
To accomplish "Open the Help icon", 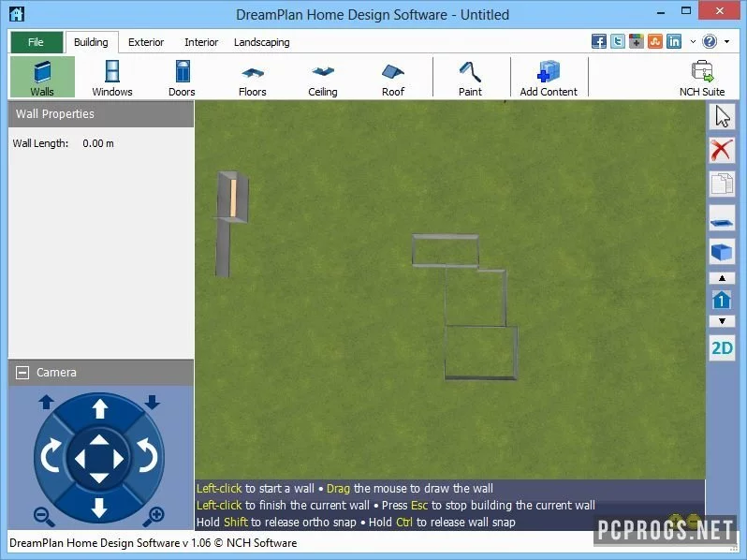I will point(710,41).
